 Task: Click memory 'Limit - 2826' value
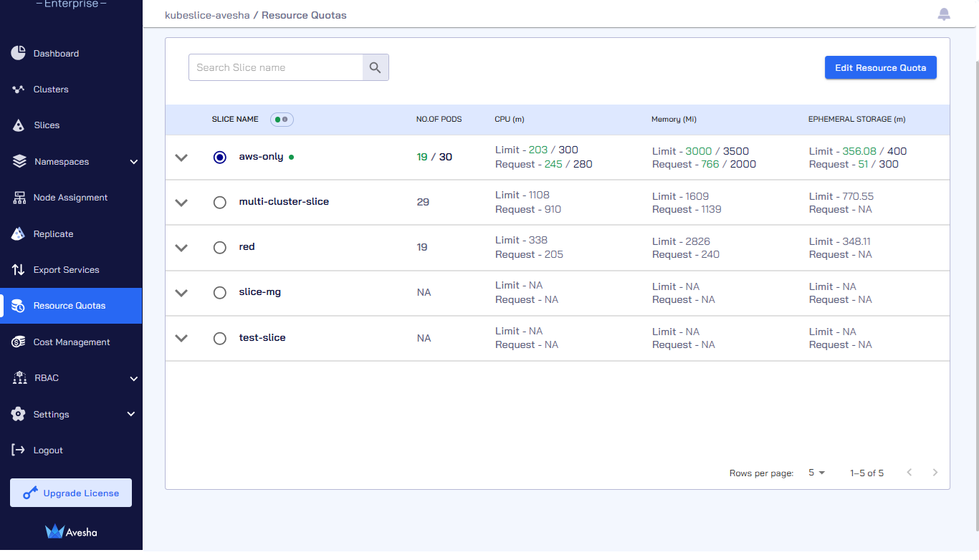pos(681,241)
